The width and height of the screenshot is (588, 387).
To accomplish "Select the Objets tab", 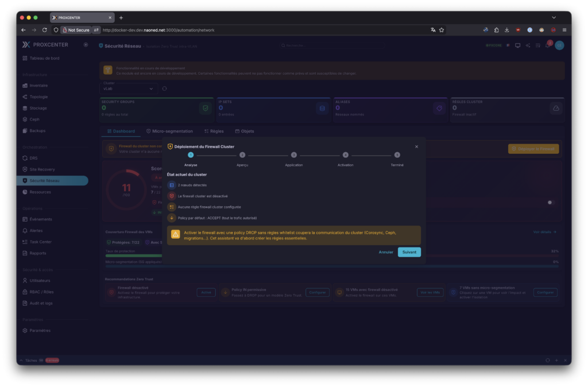I will [x=245, y=131].
